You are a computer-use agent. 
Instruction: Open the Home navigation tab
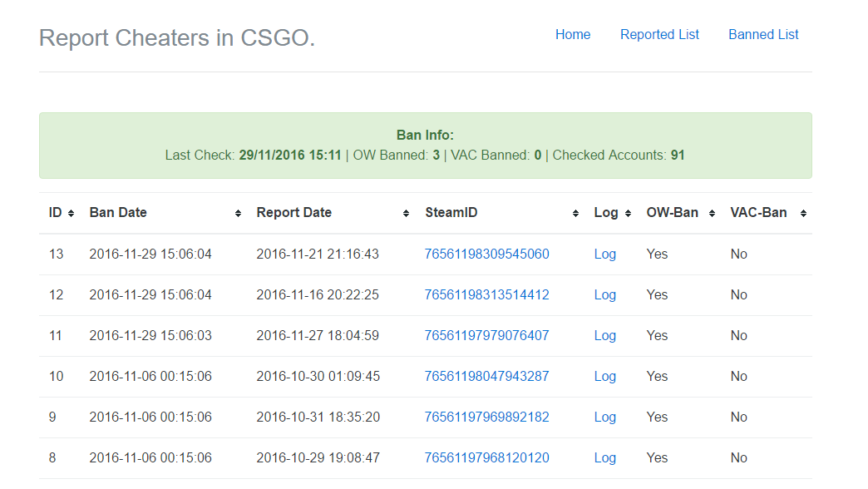click(573, 35)
